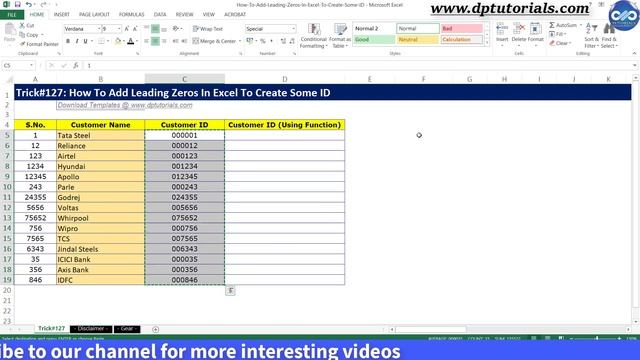Apply Comma Style format
The height and width of the screenshot is (360, 640).
click(x=271, y=41)
